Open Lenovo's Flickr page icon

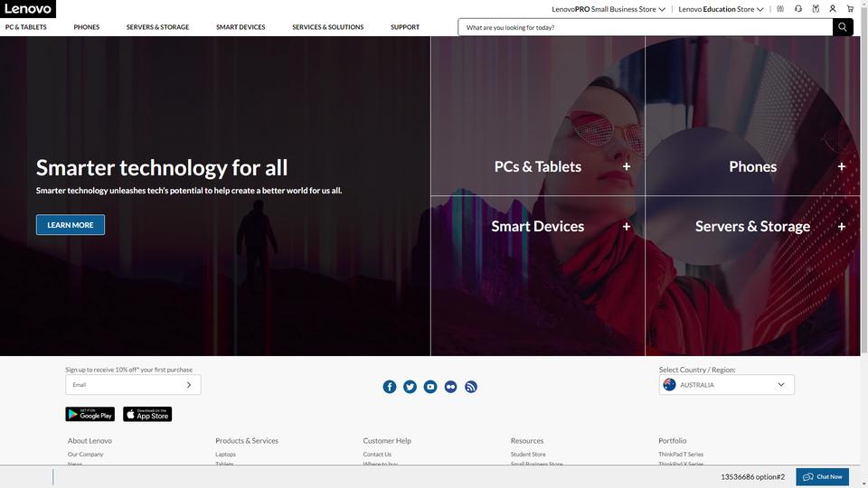pos(450,387)
